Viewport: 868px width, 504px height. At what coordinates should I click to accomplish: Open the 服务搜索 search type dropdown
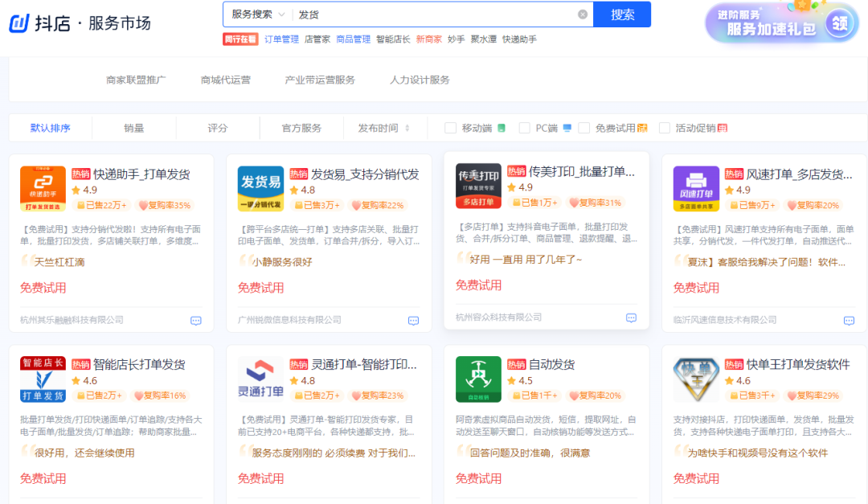pyautogui.click(x=258, y=14)
